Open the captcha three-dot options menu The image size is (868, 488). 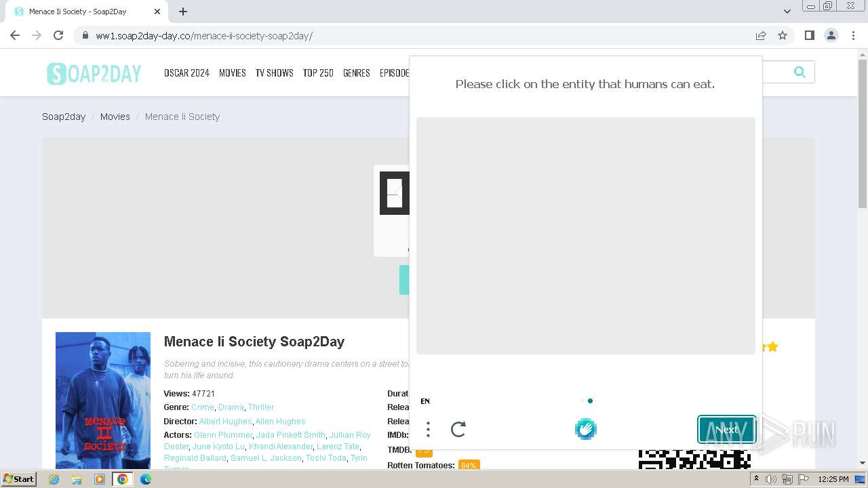pos(428,429)
